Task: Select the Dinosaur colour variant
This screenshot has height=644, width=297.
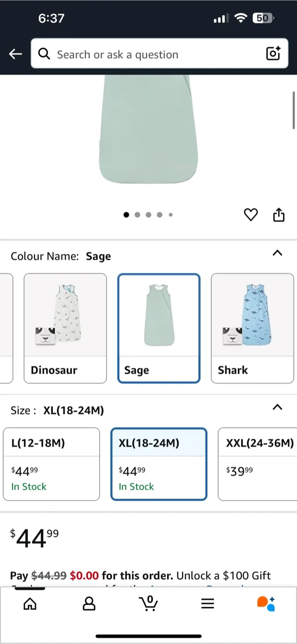Action: coord(65,328)
